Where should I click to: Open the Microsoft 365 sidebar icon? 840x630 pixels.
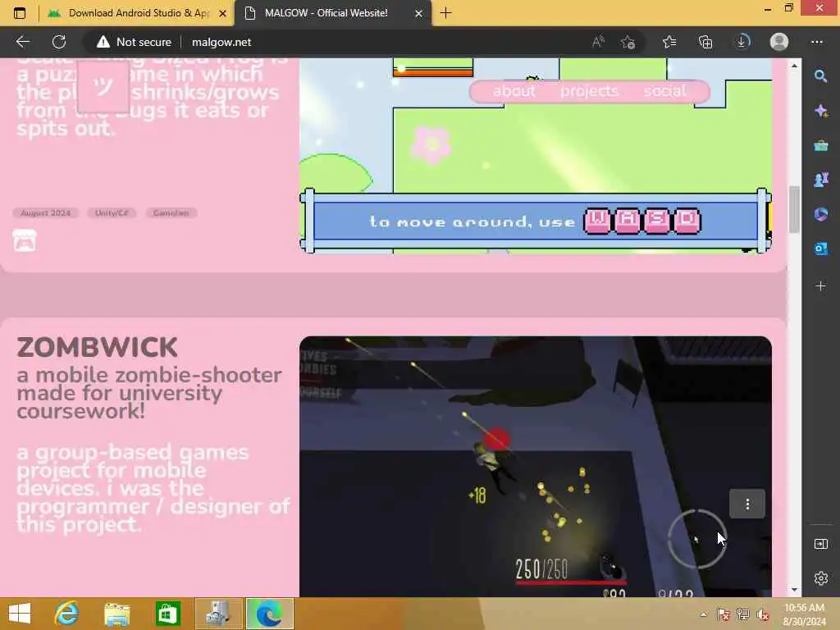tap(820, 214)
